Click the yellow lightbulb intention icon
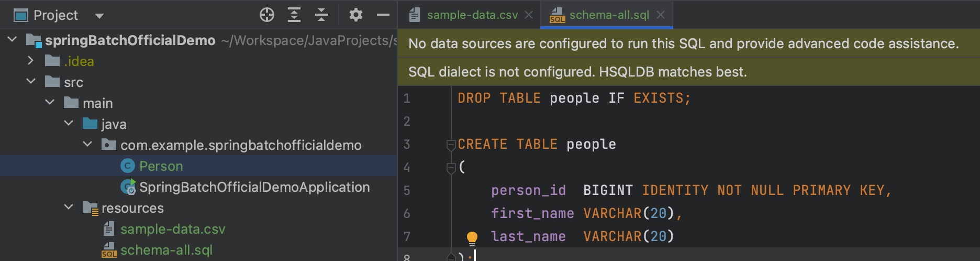980x261 pixels. tap(472, 238)
